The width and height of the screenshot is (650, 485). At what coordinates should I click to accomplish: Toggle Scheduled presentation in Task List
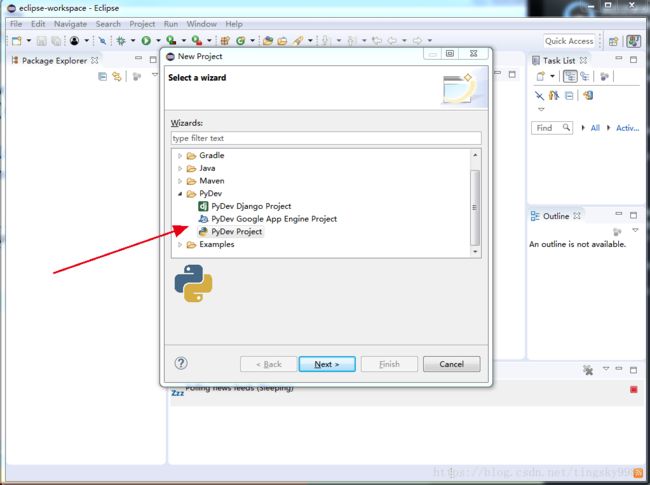pos(585,76)
